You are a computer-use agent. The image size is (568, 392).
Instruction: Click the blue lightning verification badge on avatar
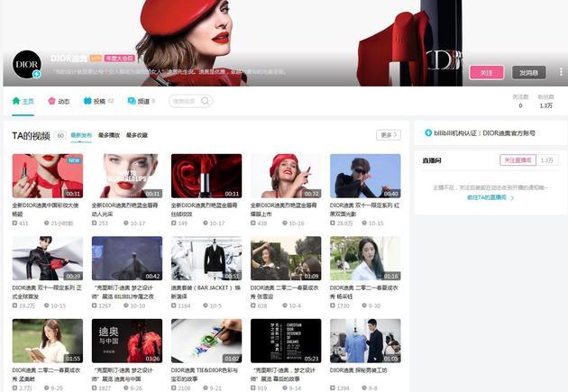pyautogui.click(x=37, y=74)
